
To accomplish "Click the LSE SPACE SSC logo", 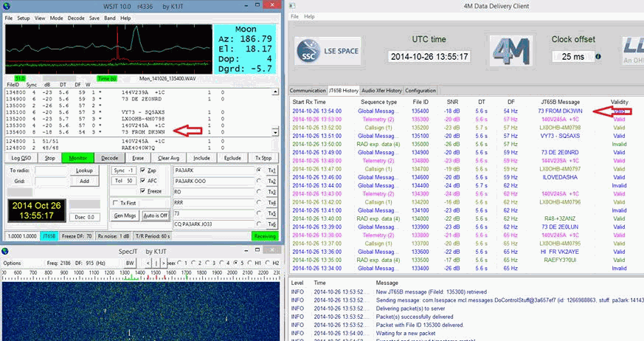I will click(328, 51).
